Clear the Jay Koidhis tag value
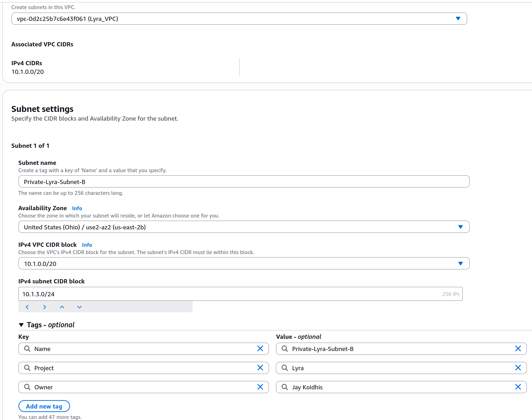Screen dimensions: 532x420 [x=518, y=387]
